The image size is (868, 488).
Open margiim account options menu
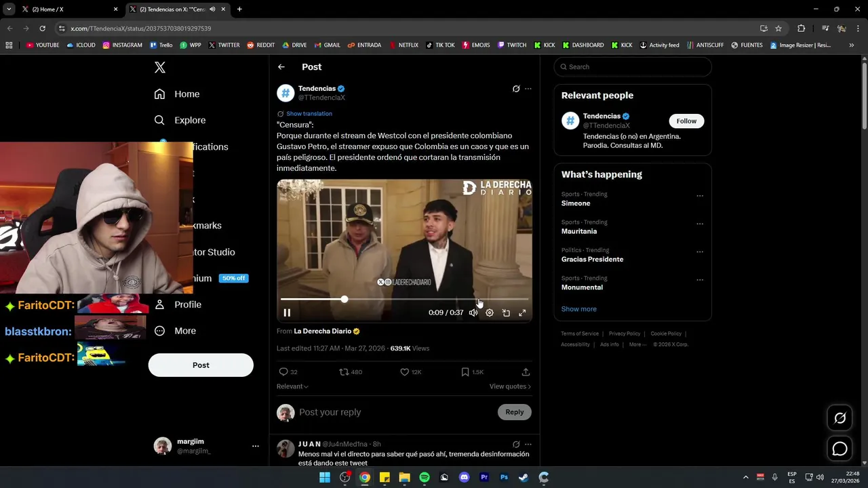(255, 446)
